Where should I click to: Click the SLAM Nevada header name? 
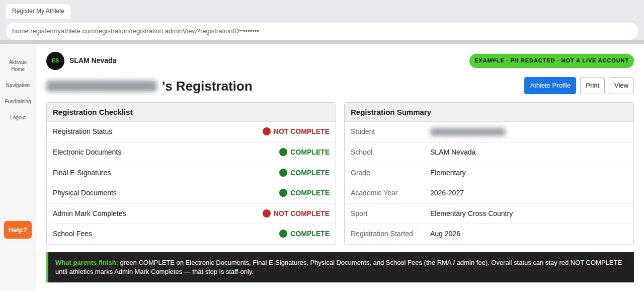point(93,60)
